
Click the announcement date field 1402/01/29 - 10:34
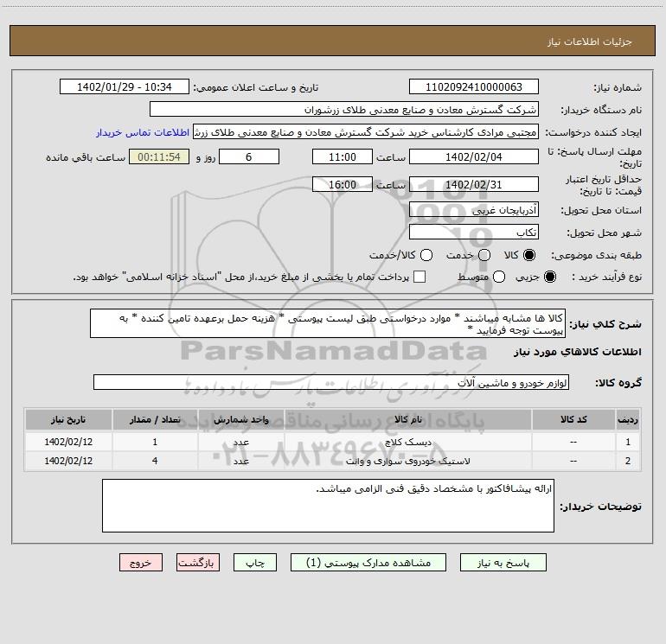(125, 86)
